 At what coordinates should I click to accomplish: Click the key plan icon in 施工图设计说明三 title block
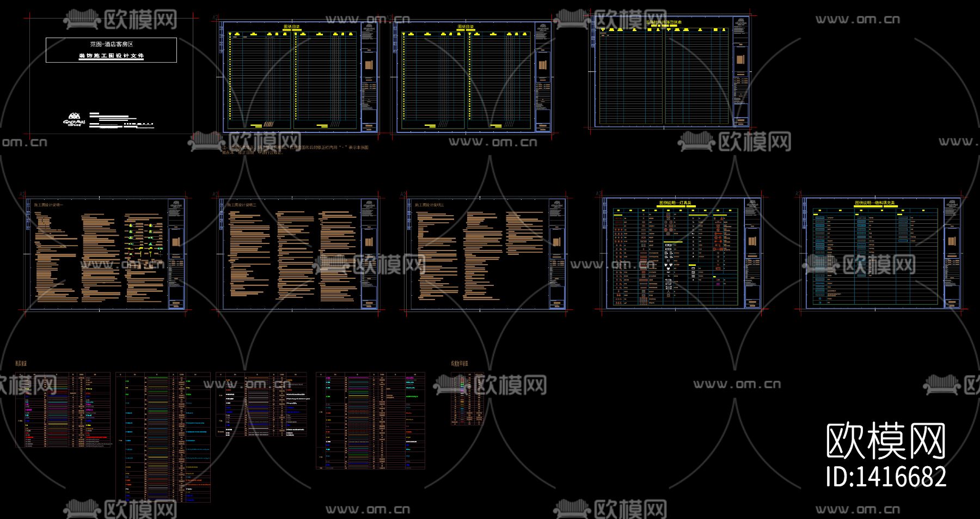pyautogui.click(x=556, y=242)
